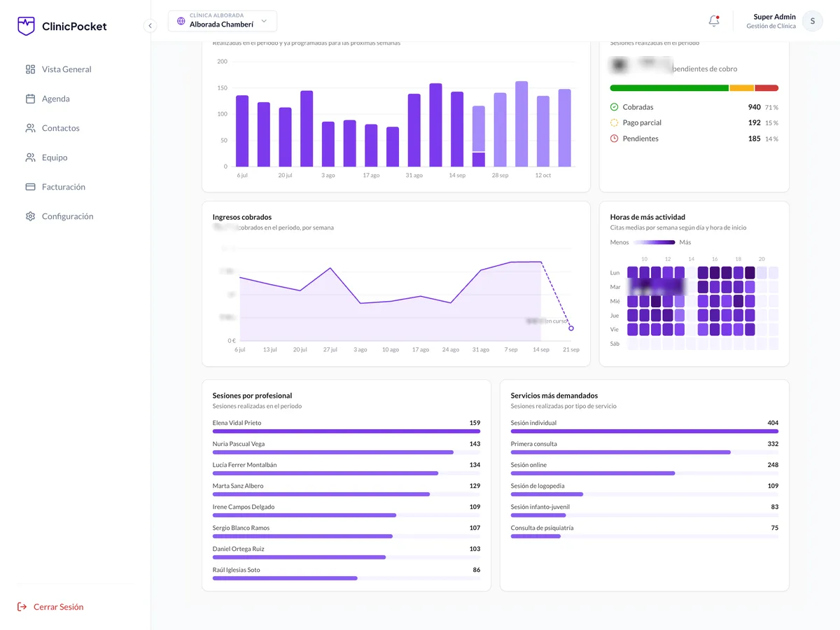840x630 pixels.
Task: Click the Sesión de logopedia label
Action: coord(538,486)
